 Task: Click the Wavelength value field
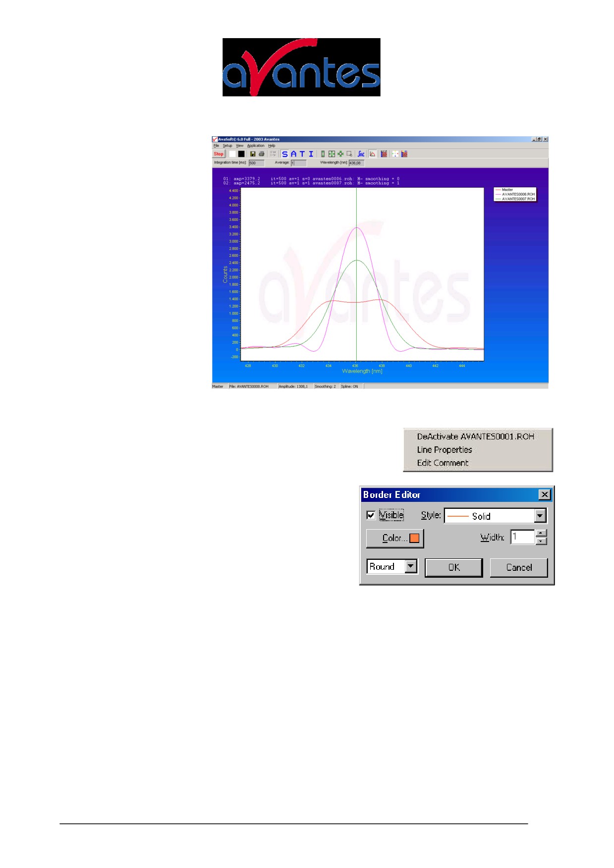click(356, 163)
